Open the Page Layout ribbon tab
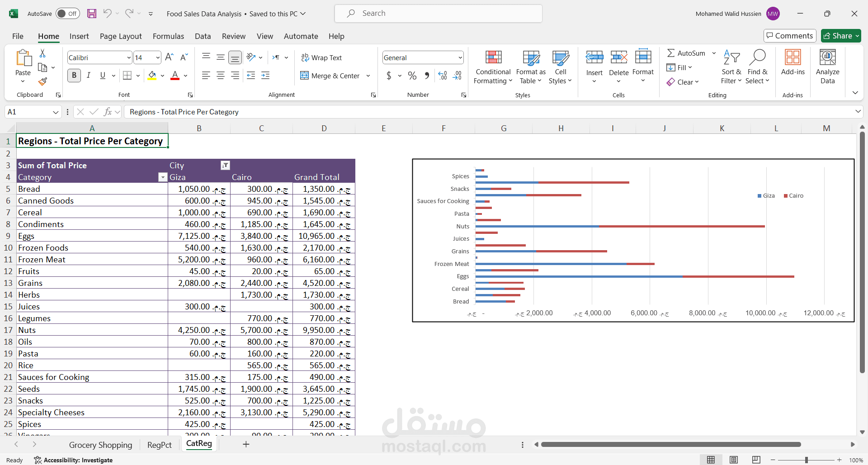This screenshot has width=868, height=465. [121, 36]
